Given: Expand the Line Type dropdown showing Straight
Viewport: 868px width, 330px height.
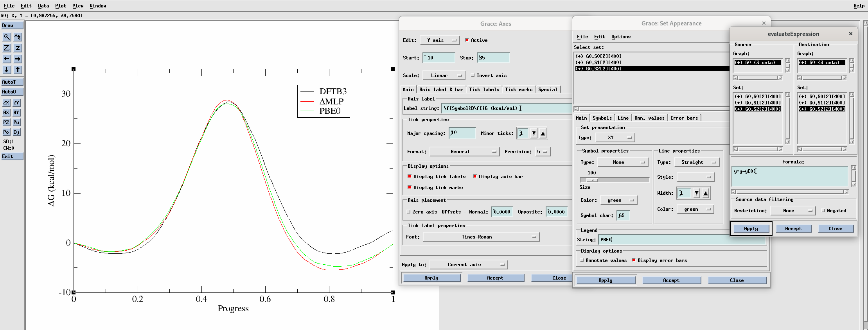Looking at the screenshot, I should [695, 162].
